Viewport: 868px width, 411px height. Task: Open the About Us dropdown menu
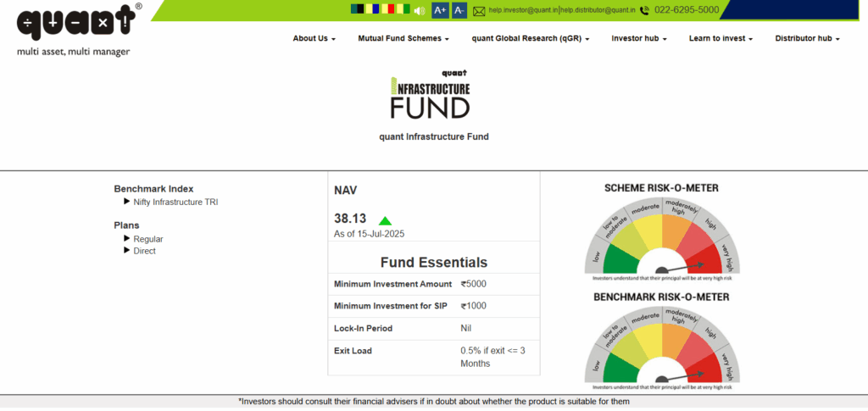click(314, 39)
